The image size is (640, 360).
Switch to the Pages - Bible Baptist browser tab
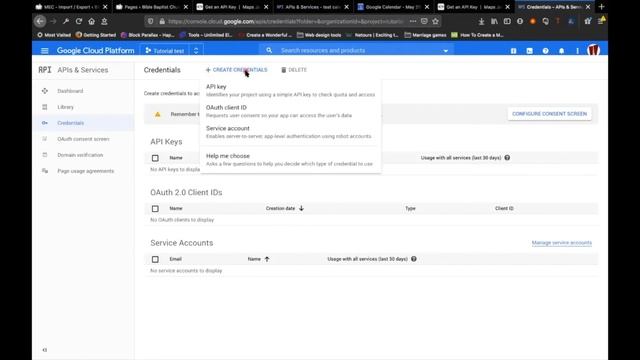(152, 7)
